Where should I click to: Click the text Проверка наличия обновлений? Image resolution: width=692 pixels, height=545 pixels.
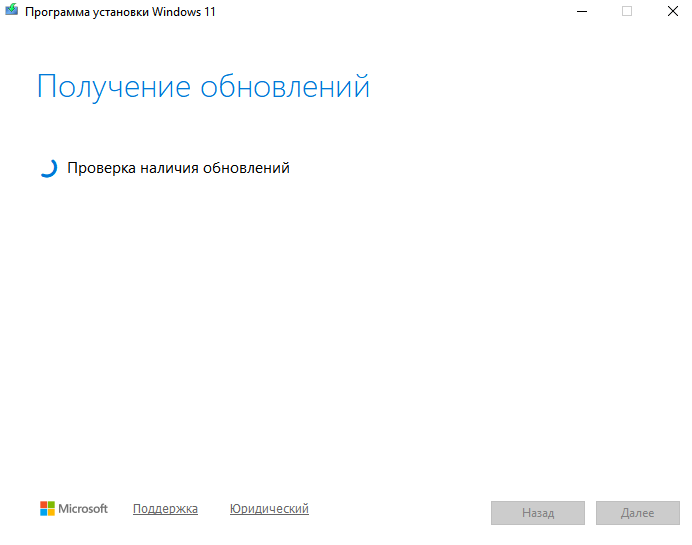pos(178,168)
